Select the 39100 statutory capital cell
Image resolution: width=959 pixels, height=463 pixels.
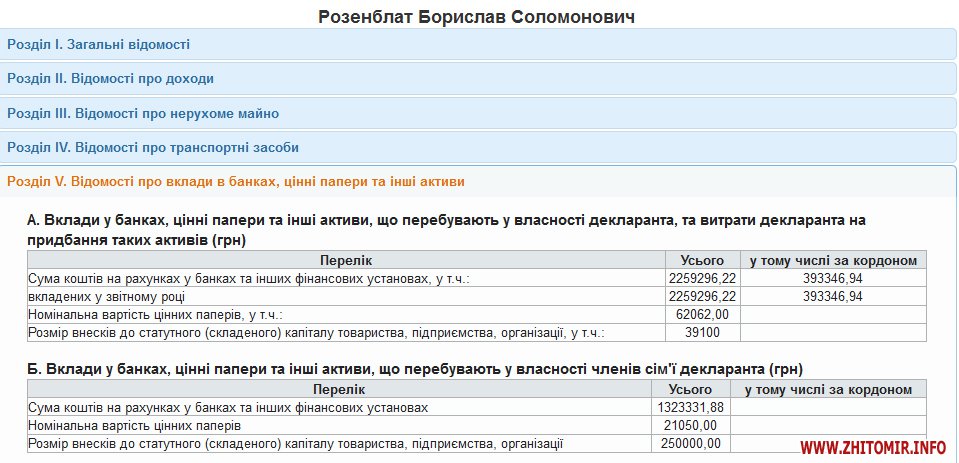click(702, 332)
